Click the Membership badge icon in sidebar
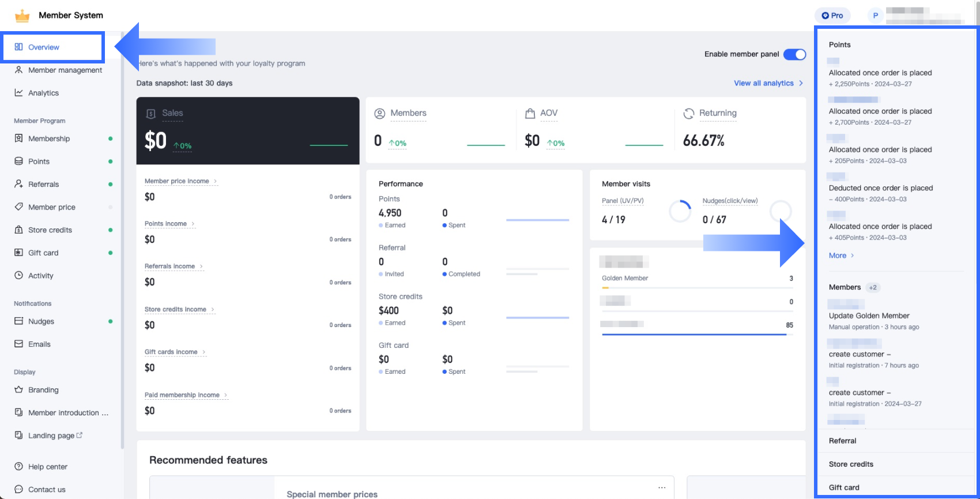980x499 pixels. pos(18,138)
